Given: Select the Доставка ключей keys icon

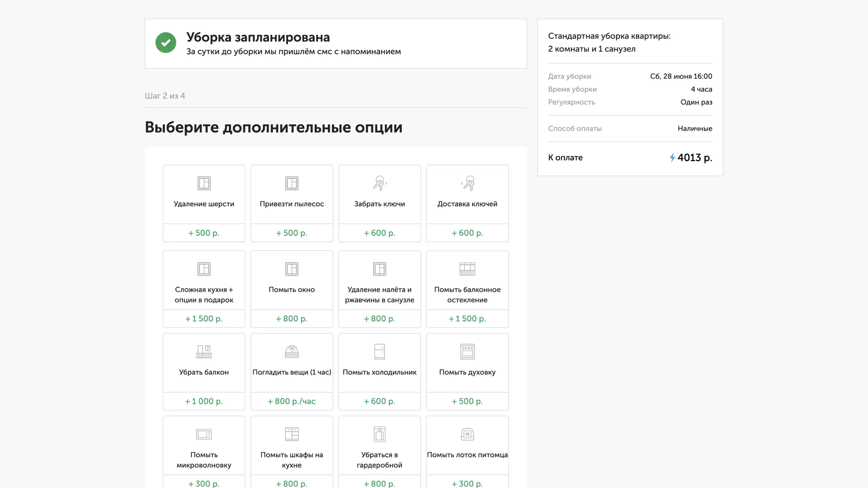Looking at the screenshot, I should (x=468, y=183).
